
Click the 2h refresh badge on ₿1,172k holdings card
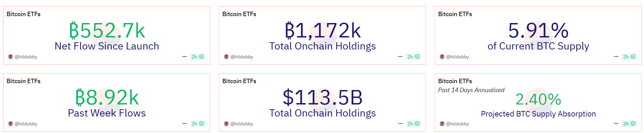pyautogui.click(x=413, y=57)
